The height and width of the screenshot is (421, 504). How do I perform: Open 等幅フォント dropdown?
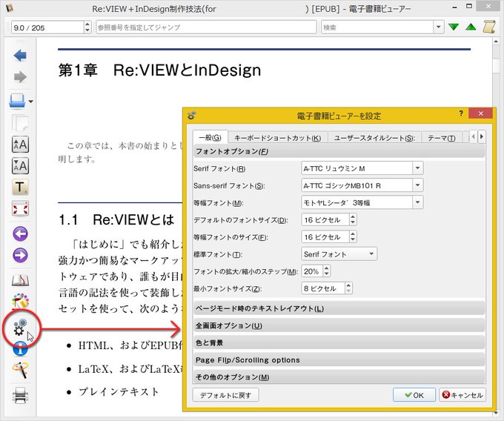coord(417,202)
